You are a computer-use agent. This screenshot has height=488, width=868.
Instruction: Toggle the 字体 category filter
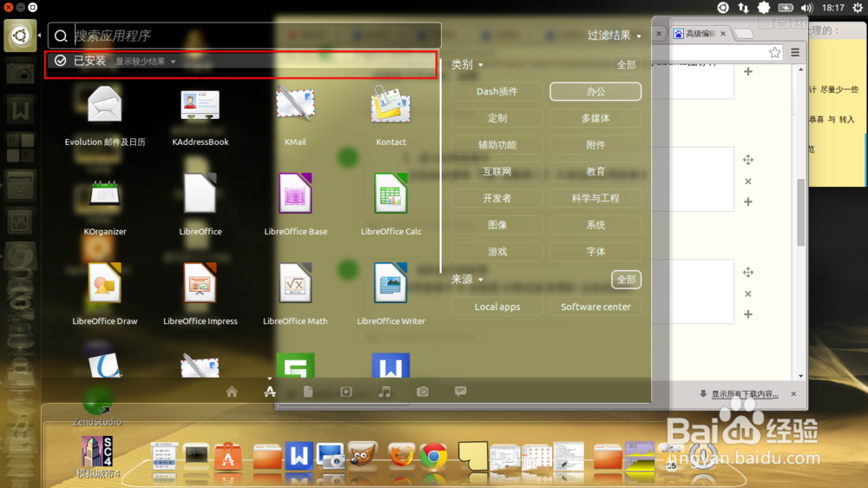[x=595, y=252]
